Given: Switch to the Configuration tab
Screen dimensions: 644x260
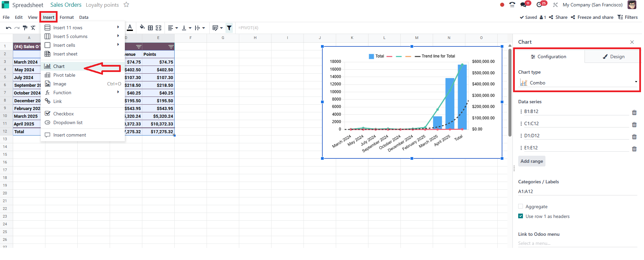Looking at the screenshot, I should (x=548, y=57).
